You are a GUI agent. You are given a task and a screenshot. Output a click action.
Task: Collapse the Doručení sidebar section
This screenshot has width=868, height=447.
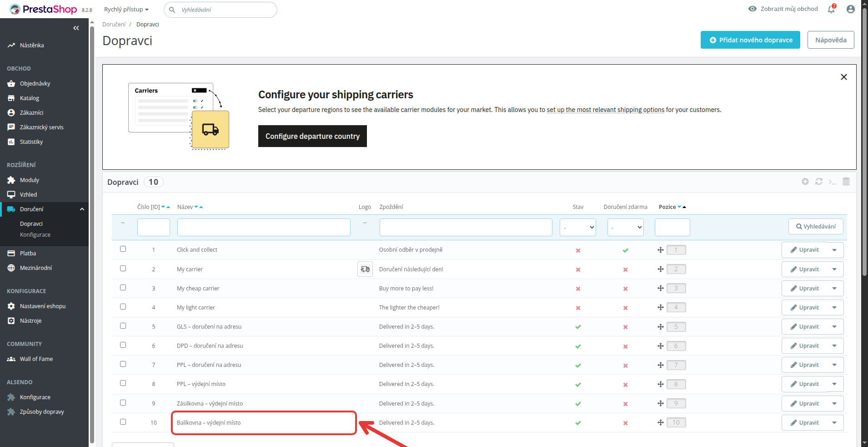click(x=82, y=209)
